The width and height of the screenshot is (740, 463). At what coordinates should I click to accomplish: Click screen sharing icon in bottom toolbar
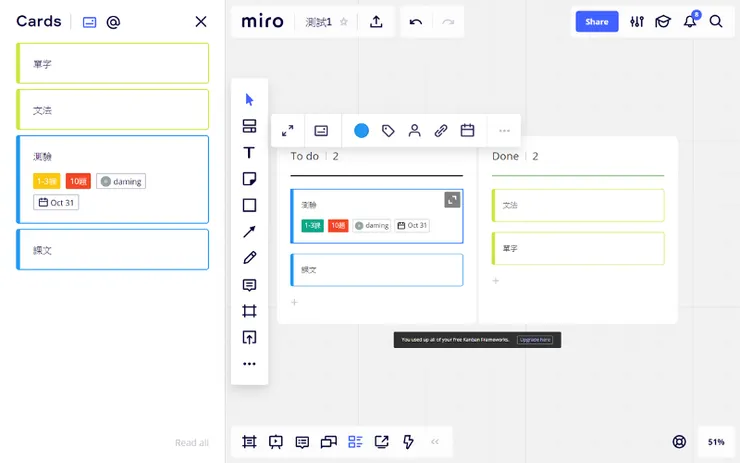pyautogui.click(x=381, y=442)
